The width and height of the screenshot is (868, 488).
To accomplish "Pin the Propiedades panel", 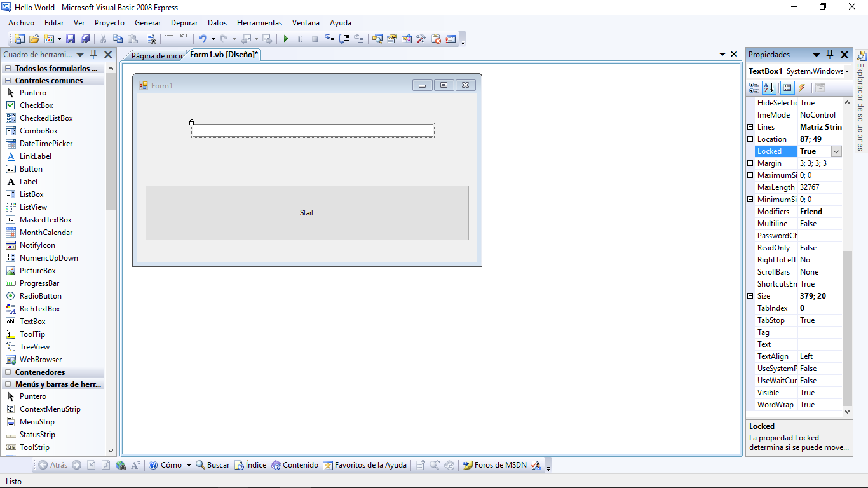I will 830,55.
